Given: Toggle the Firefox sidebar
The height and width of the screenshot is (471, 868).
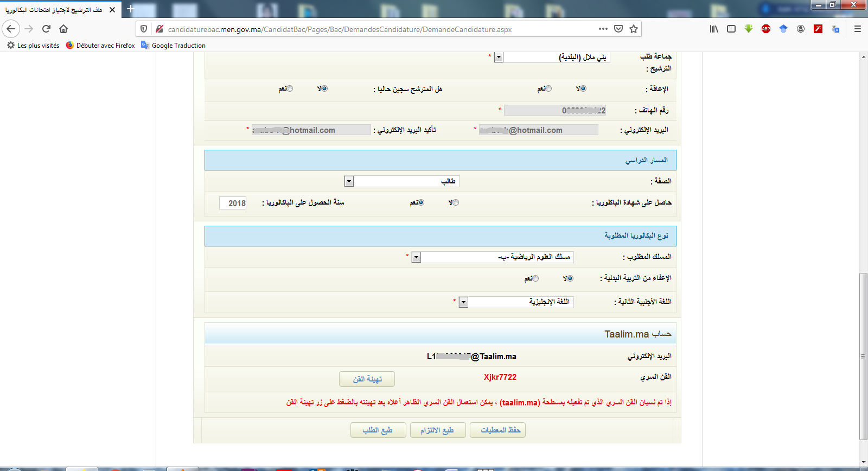Looking at the screenshot, I should click(731, 29).
